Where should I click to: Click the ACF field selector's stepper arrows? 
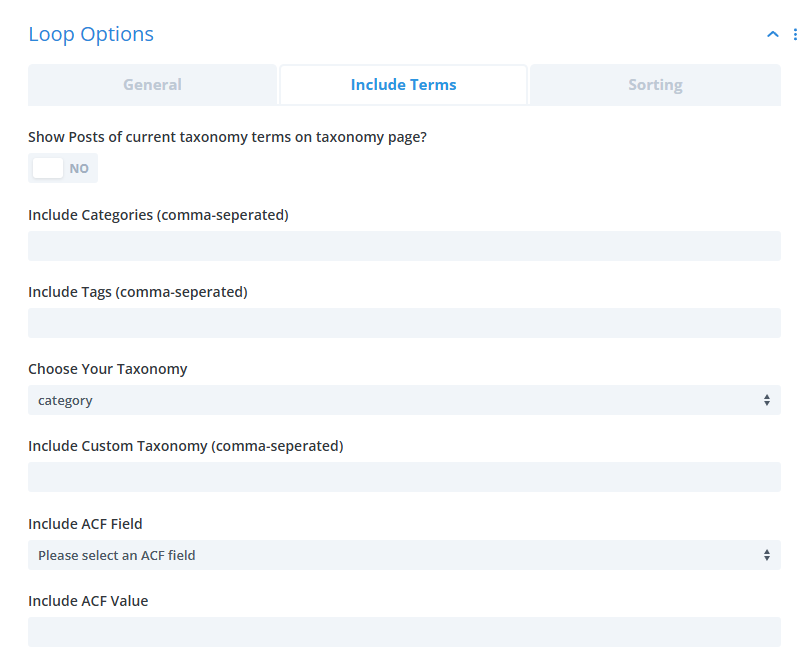[x=768, y=555]
